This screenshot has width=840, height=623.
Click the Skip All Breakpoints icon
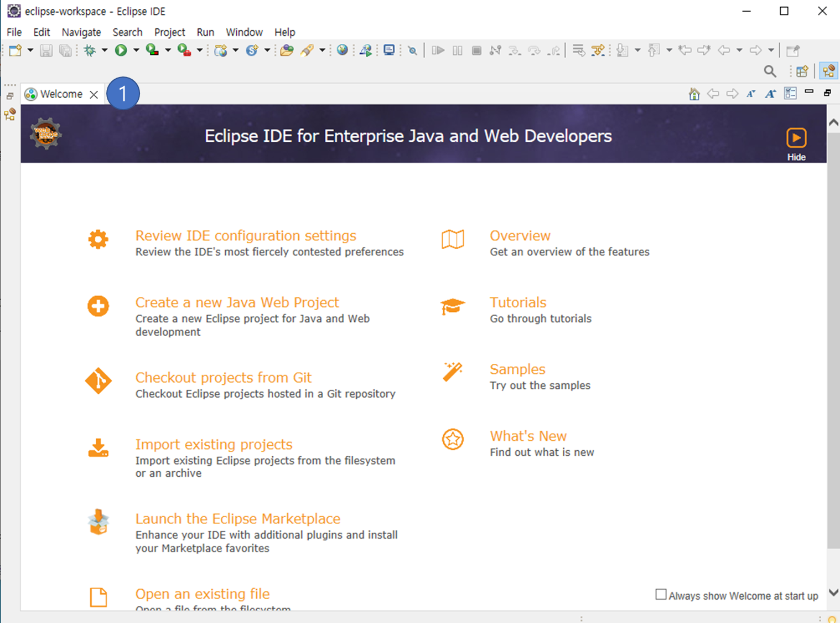click(413, 50)
